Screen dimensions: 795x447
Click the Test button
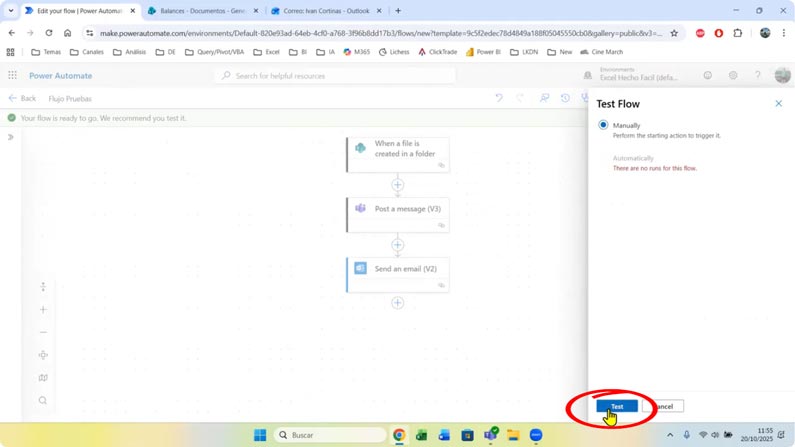[617, 406]
